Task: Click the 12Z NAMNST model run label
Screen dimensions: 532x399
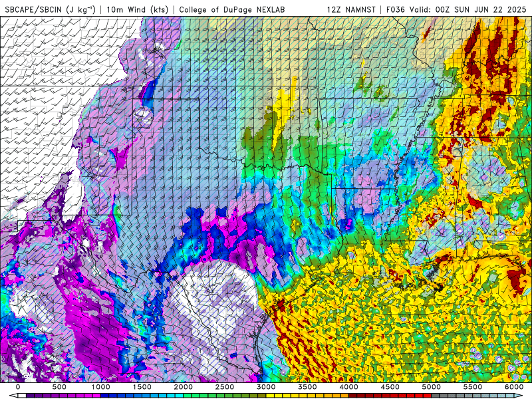Action: tap(353, 9)
